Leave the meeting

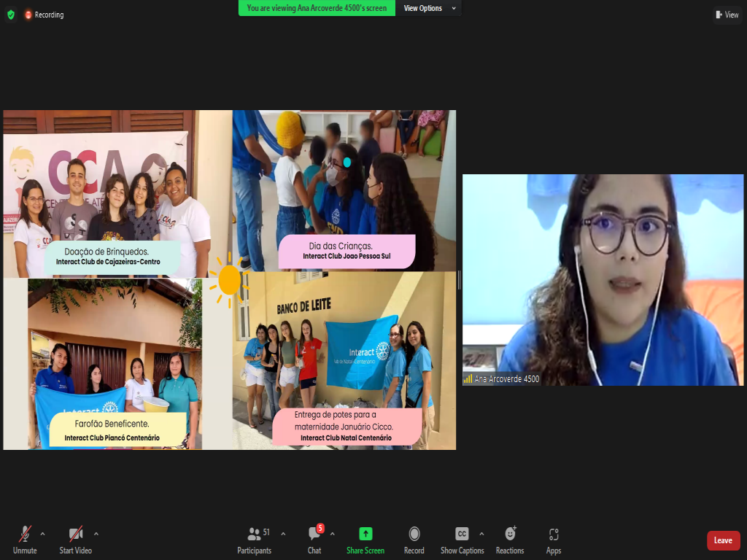pos(723,540)
